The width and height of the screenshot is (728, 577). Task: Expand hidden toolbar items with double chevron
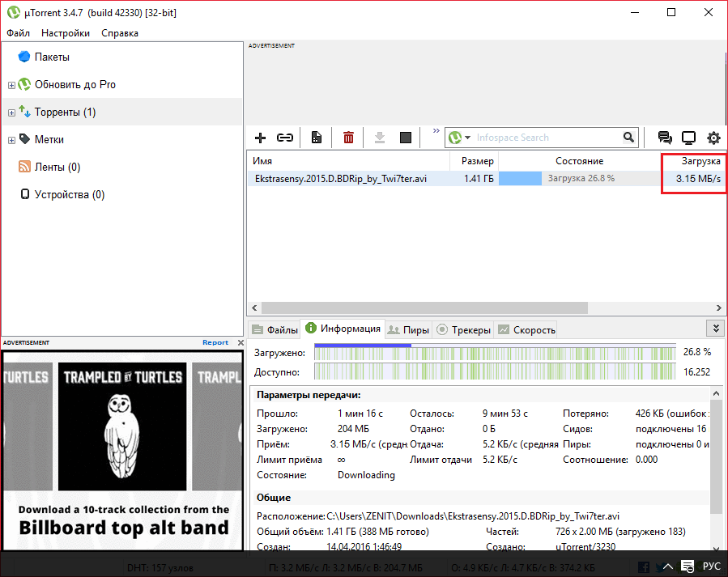click(x=436, y=131)
